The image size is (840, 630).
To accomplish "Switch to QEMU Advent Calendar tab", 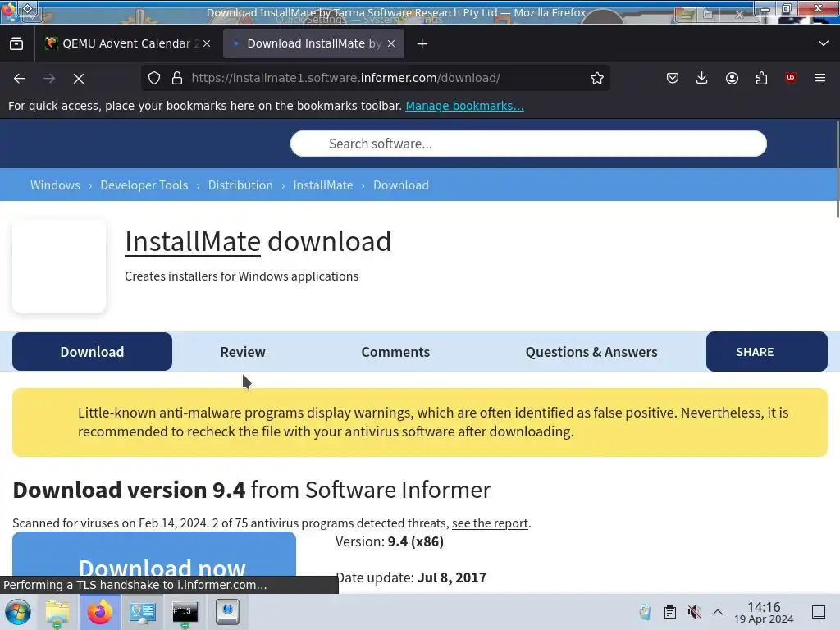I will pyautogui.click(x=126, y=43).
